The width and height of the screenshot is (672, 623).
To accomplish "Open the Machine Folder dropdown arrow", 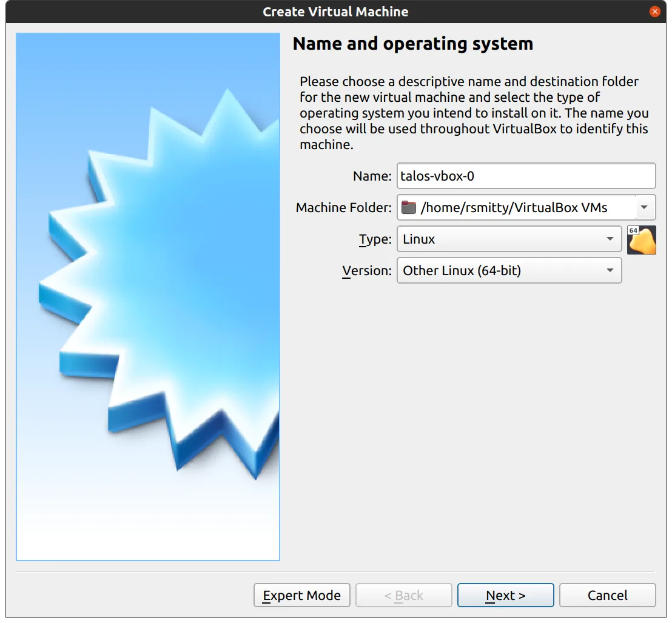I will click(x=645, y=208).
